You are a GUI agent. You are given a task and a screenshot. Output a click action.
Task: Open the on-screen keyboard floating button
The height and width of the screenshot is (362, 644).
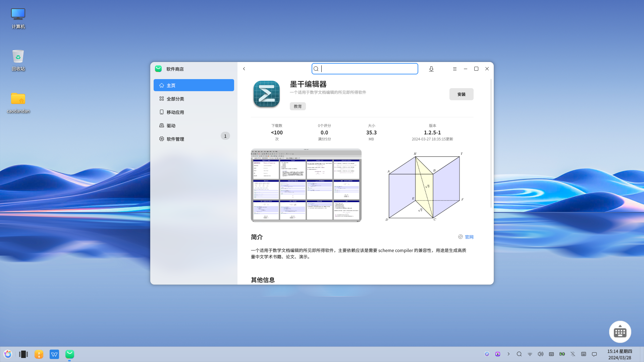click(x=620, y=332)
